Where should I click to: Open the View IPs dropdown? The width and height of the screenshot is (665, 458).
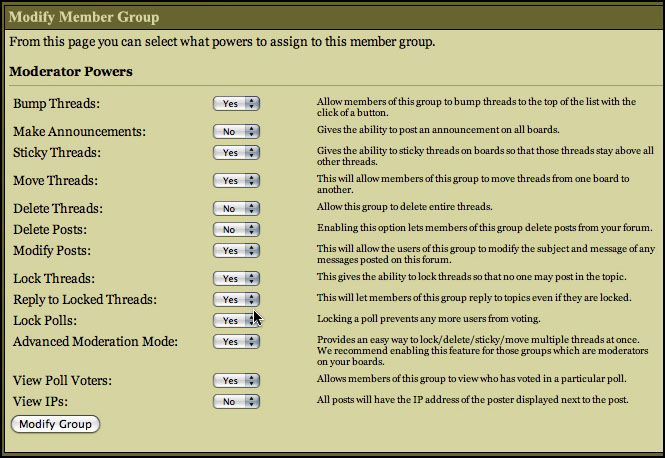(x=236, y=401)
